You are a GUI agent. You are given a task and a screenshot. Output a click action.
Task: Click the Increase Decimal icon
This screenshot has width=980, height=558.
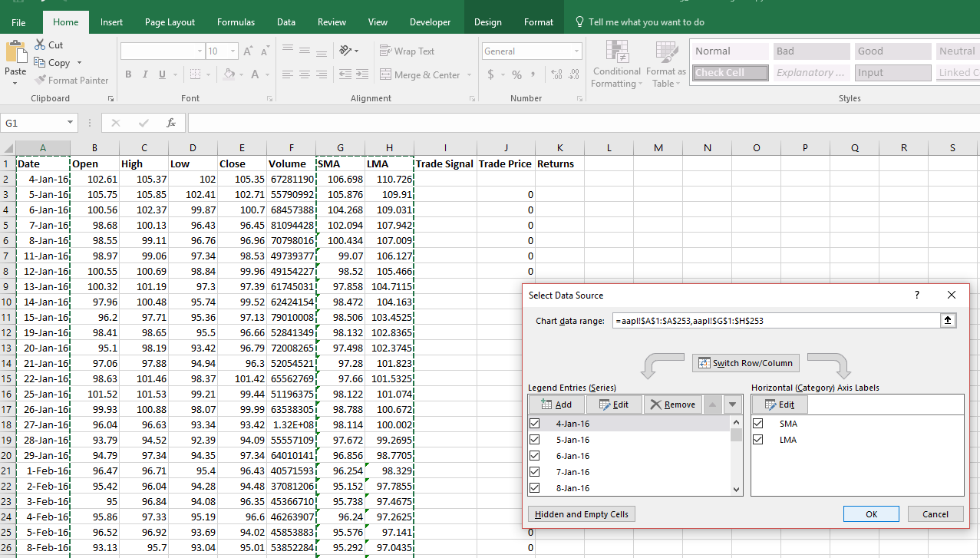555,75
